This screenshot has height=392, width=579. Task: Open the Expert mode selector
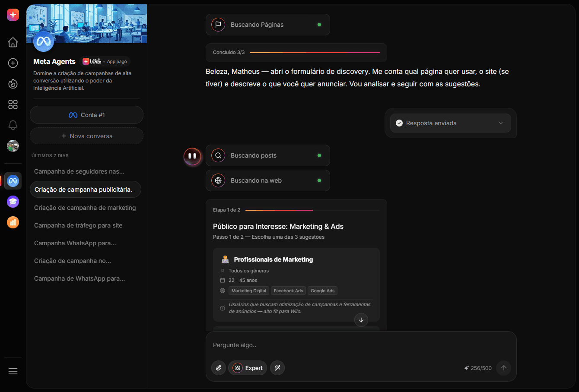click(x=248, y=368)
